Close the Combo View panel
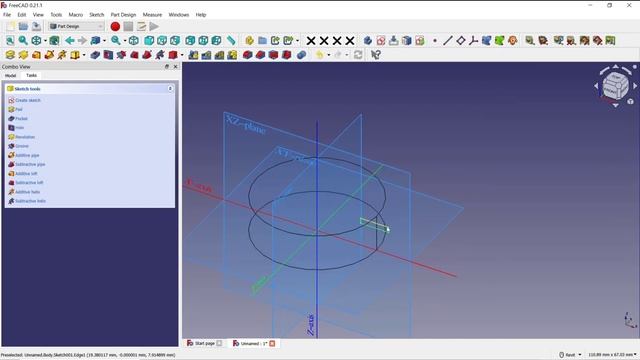640x360 pixels. click(176, 67)
